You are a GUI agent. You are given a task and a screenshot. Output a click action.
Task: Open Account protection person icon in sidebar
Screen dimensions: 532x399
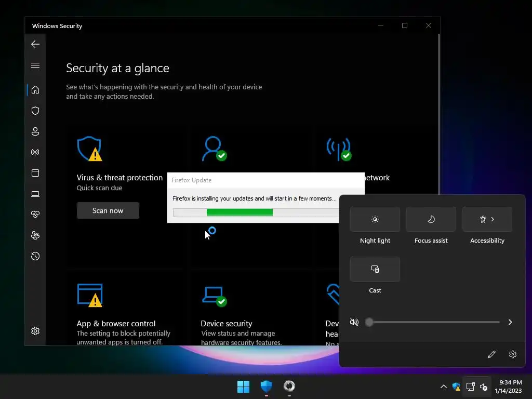click(35, 131)
